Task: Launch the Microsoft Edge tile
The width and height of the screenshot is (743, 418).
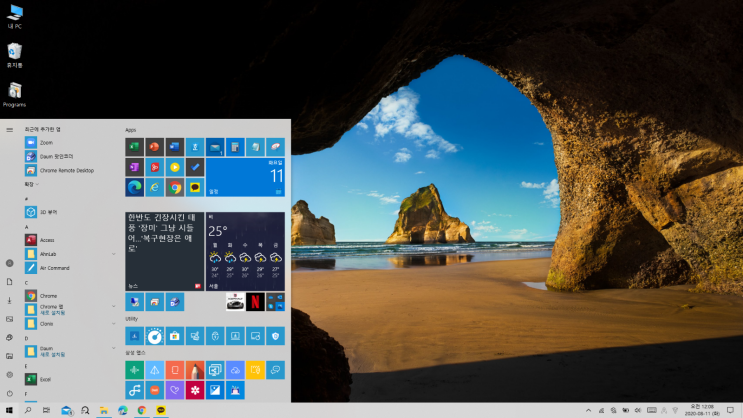Action: (x=134, y=187)
